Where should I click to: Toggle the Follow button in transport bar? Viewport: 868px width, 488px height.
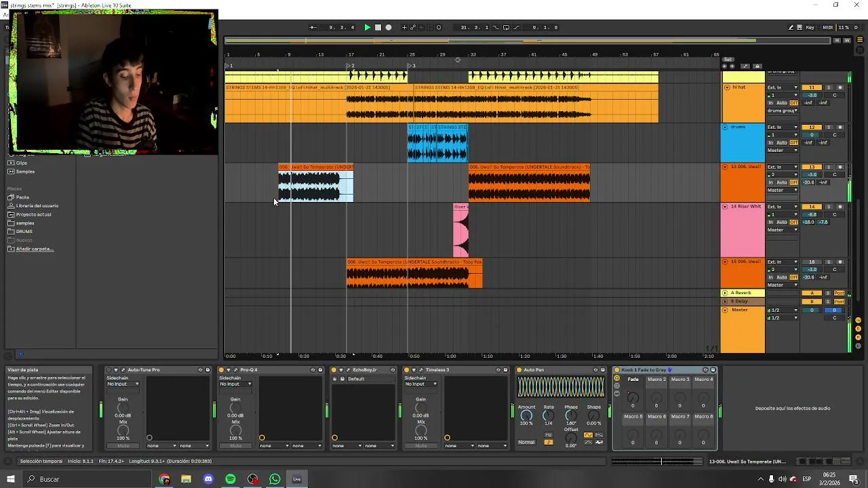coord(313,28)
